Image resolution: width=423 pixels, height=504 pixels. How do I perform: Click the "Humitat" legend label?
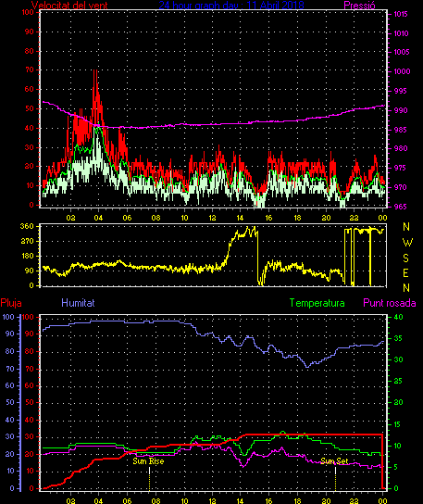(78, 303)
